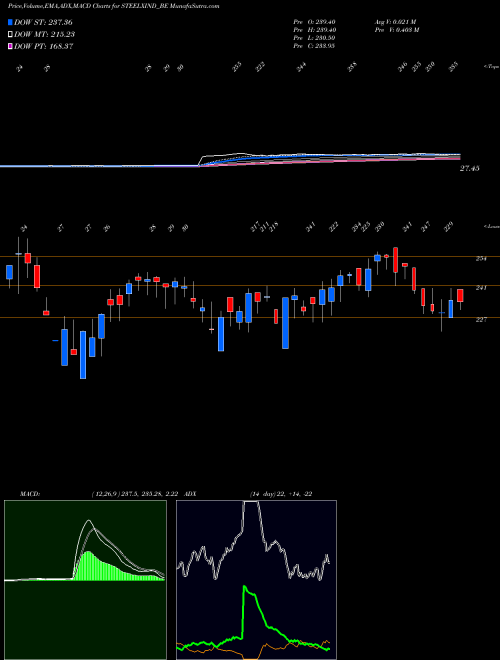The height and width of the screenshot is (660, 500).
Task: Click the 254 price level label
Action: [x=481, y=259]
